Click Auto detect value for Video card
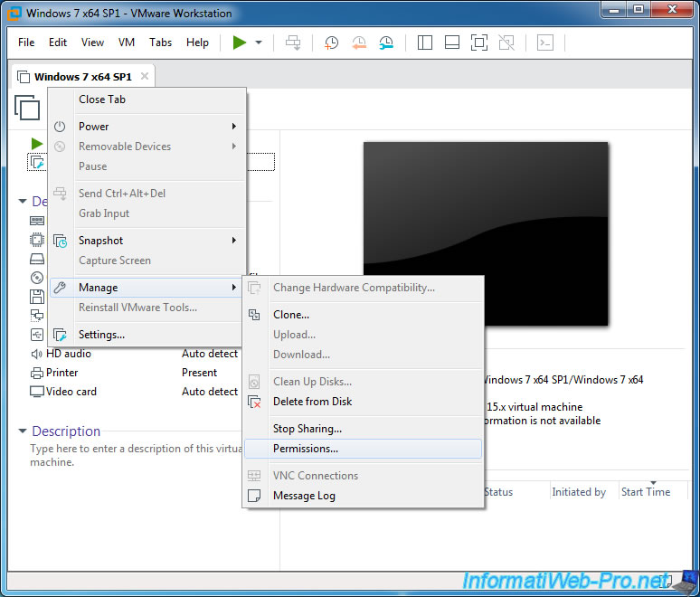 210,392
